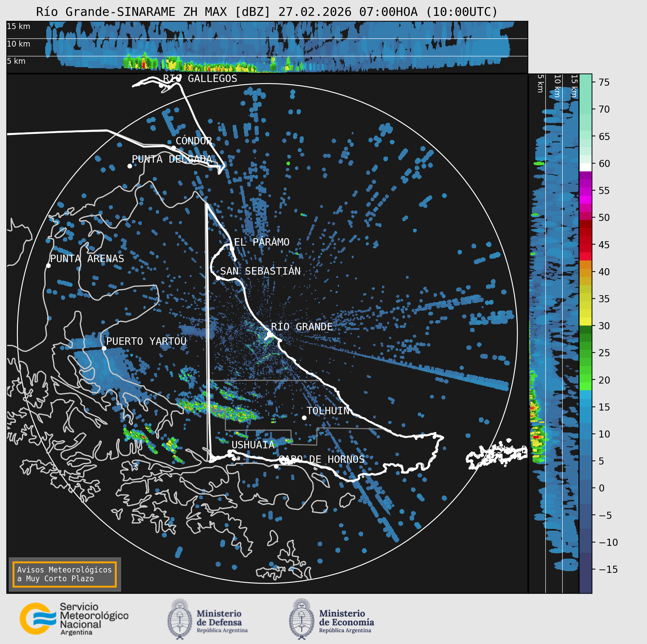This screenshot has height=644, width=647.
Task: Click the Punta Arenas location dot
Action: coord(48,265)
